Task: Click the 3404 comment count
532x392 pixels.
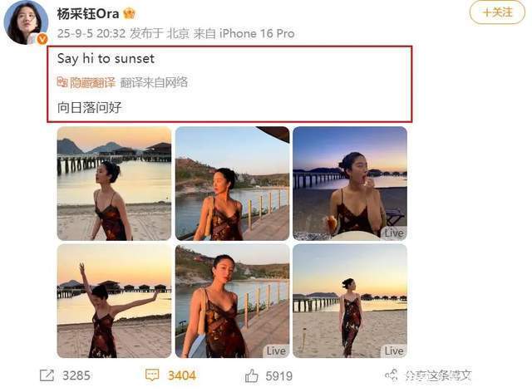Action: pyautogui.click(x=182, y=375)
